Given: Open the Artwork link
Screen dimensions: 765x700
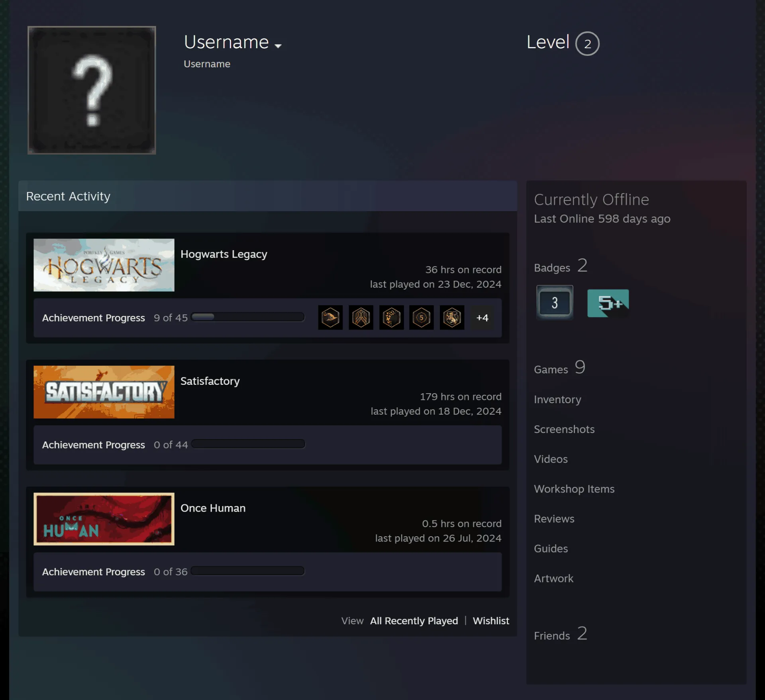Looking at the screenshot, I should pos(553,578).
